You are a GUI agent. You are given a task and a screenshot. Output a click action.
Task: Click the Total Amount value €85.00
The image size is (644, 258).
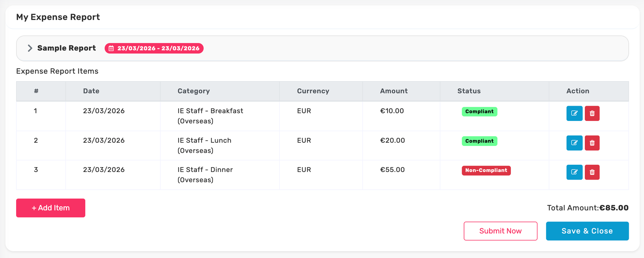(613, 208)
